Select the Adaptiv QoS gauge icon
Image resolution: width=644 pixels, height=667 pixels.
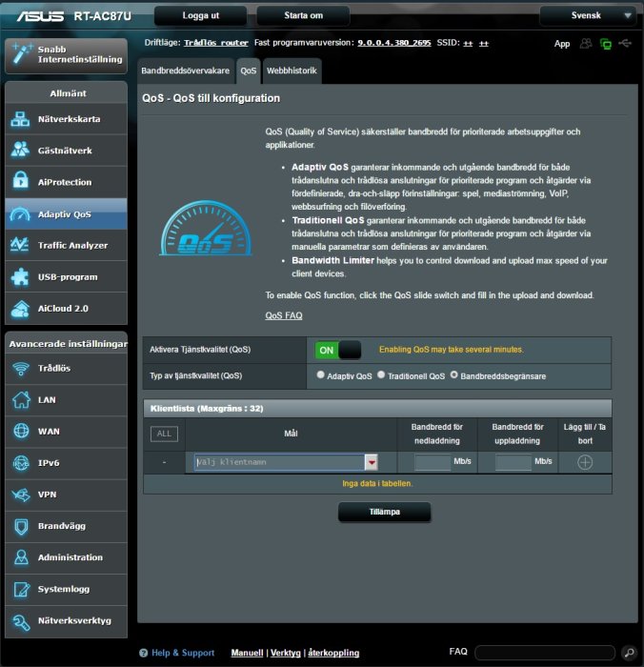pyautogui.click(x=20, y=214)
